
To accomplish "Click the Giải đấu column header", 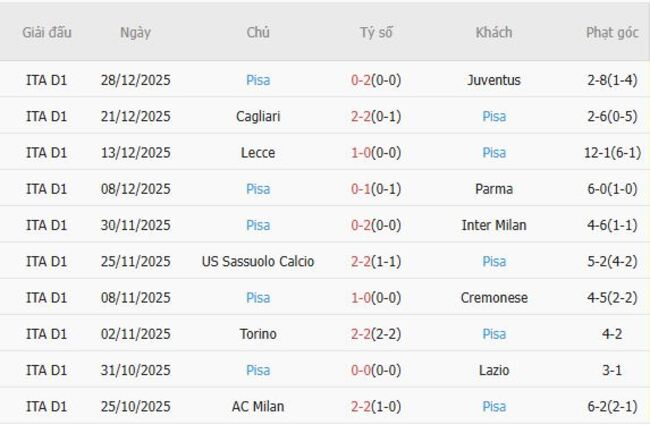I will coord(47,32).
